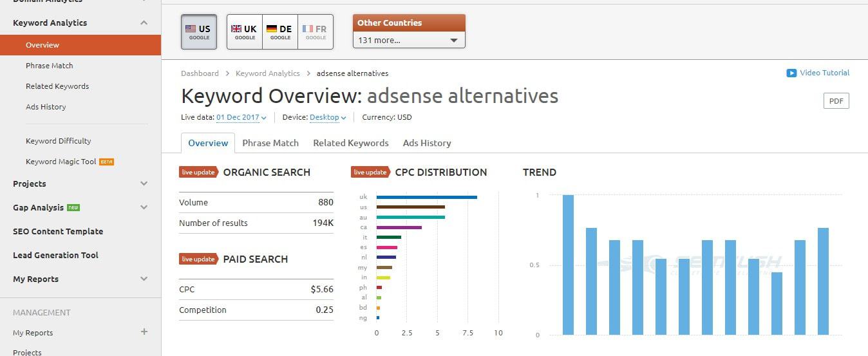The width and height of the screenshot is (868, 356).
Task: Click the CPC value $5.66
Action: coord(322,289)
